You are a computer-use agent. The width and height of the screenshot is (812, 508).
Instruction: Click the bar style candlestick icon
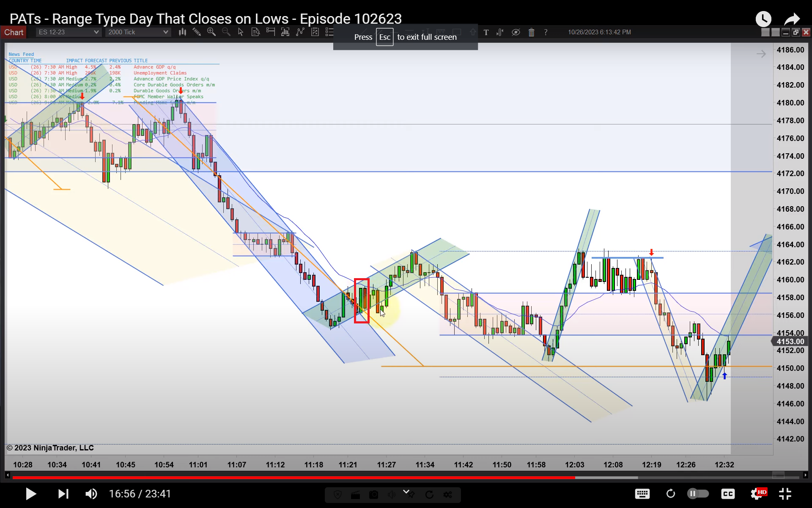click(182, 32)
